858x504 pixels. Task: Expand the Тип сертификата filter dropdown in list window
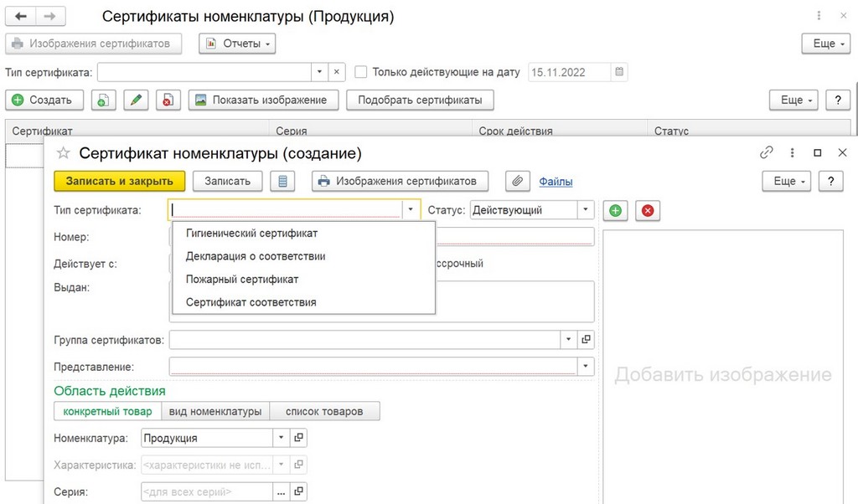[319, 72]
